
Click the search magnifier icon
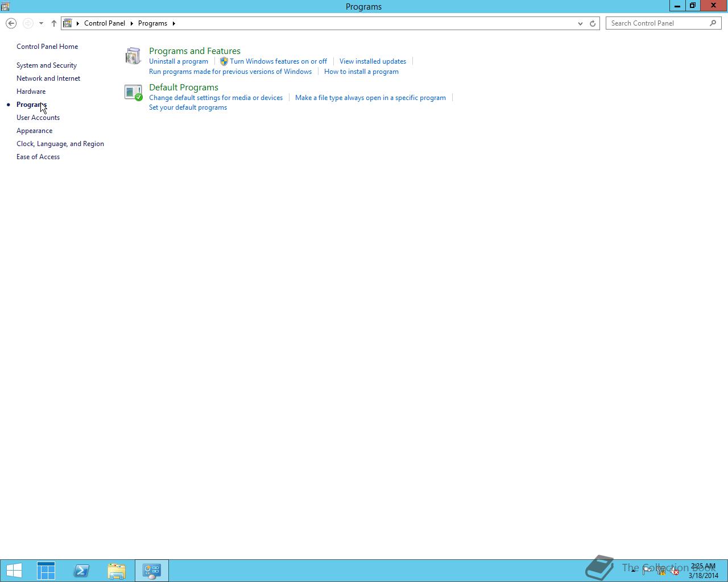[713, 23]
